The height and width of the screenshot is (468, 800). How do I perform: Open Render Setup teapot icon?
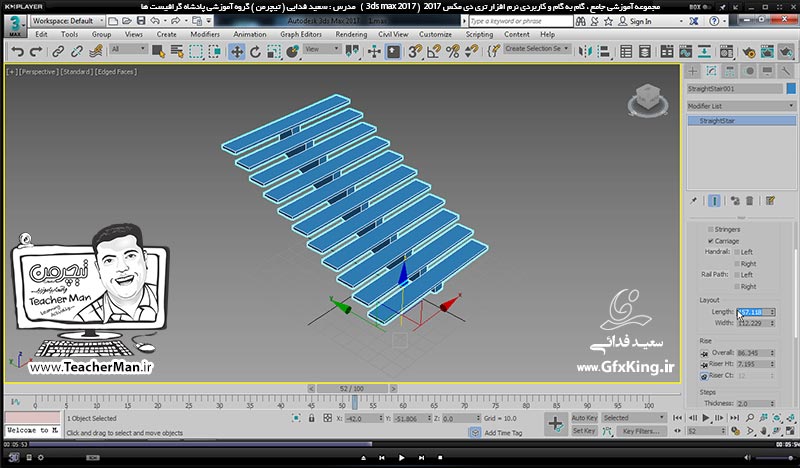748,52
